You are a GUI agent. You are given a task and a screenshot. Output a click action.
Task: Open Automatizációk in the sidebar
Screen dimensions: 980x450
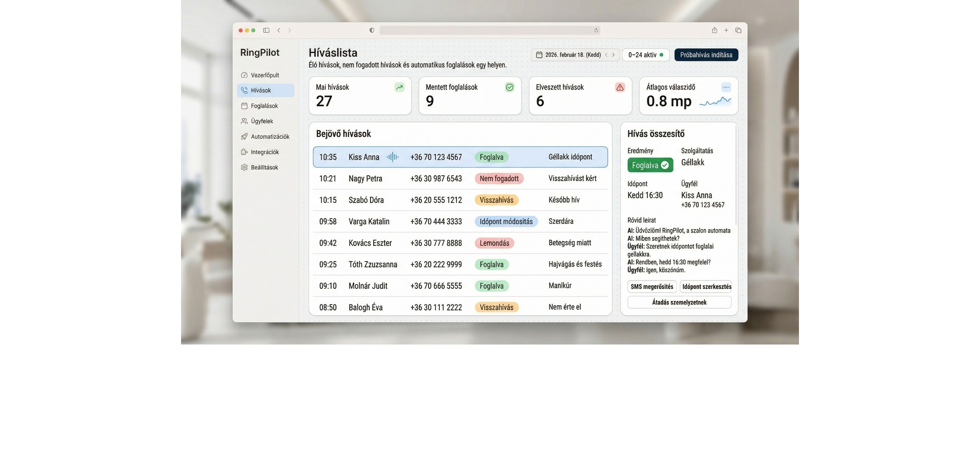point(270,137)
